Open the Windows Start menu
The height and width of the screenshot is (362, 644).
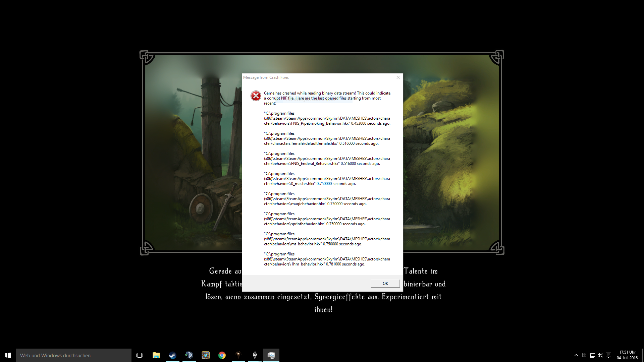8,355
